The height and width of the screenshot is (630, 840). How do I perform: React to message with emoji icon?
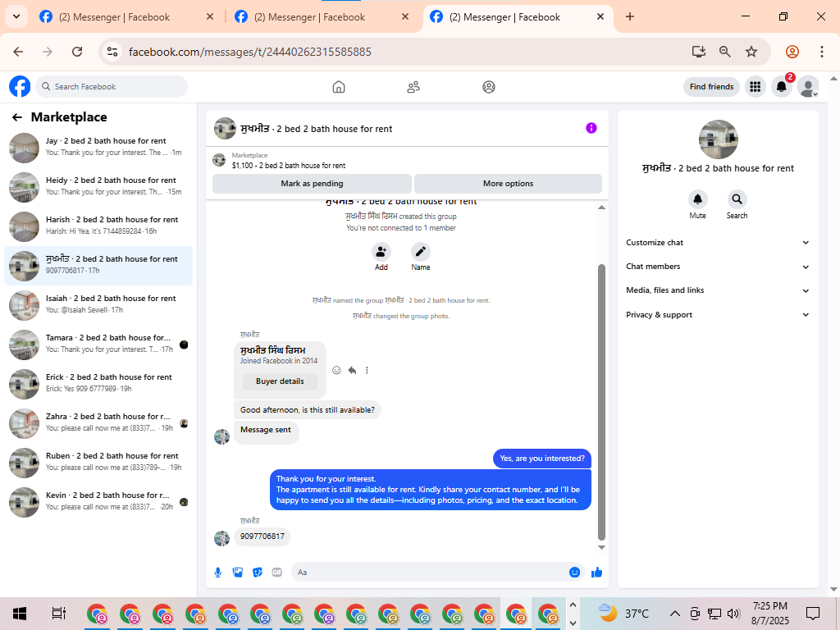point(336,370)
